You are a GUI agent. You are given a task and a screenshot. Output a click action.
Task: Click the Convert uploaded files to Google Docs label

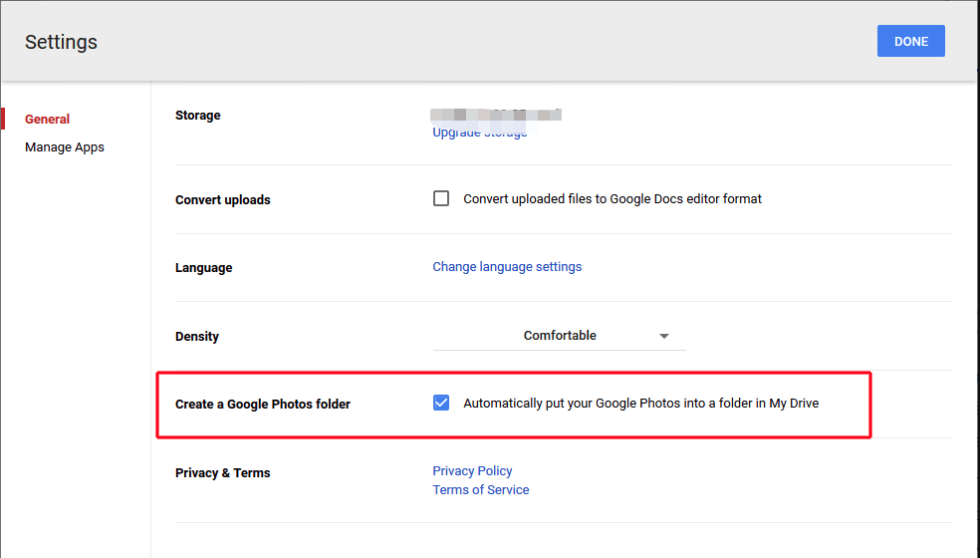point(612,198)
